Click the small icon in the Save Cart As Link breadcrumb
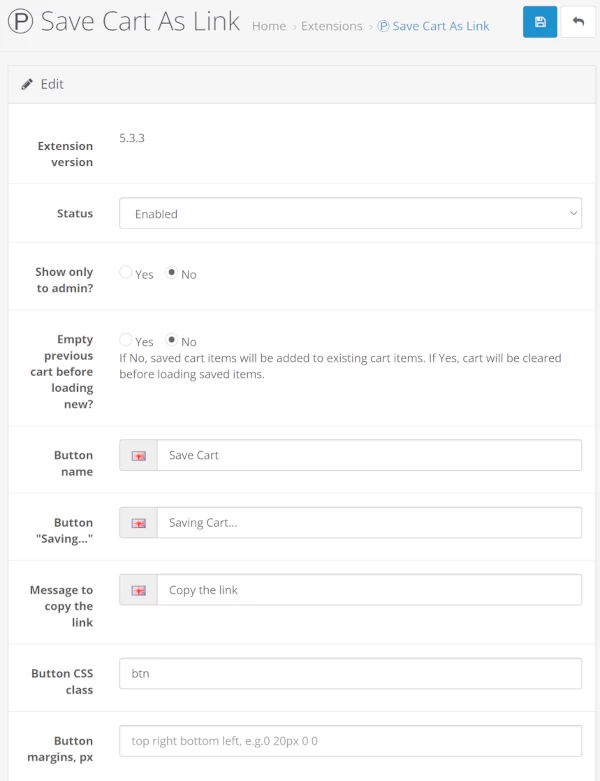Image resolution: width=600 pixels, height=781 pixels. point(383,26)
